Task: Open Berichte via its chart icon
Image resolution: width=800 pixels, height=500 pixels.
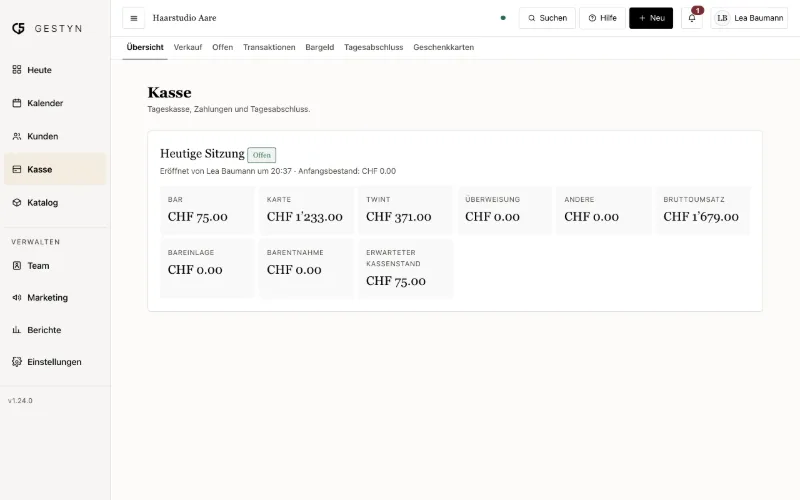Action: point(17,330)
